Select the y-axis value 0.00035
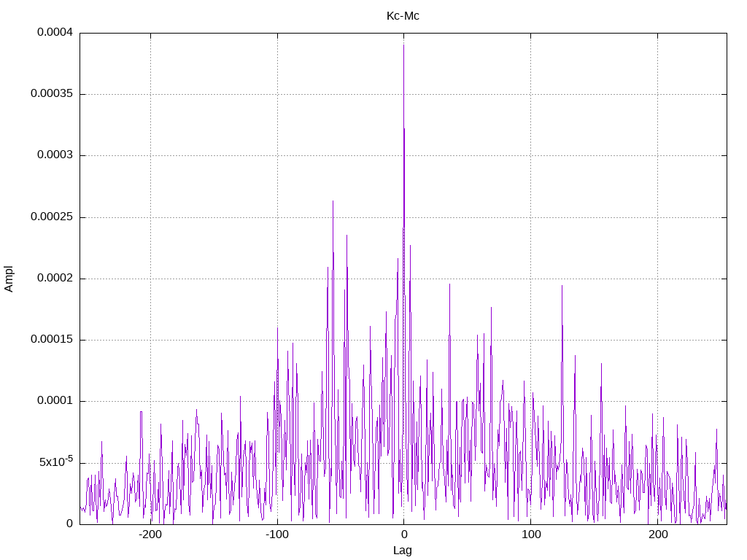 pyautogui.click(x=52, y=94)
